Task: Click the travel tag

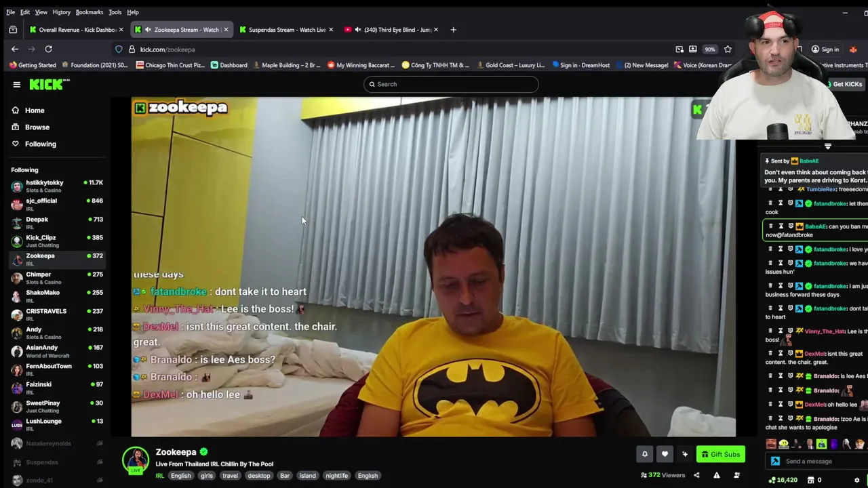Action: [231, 476]
